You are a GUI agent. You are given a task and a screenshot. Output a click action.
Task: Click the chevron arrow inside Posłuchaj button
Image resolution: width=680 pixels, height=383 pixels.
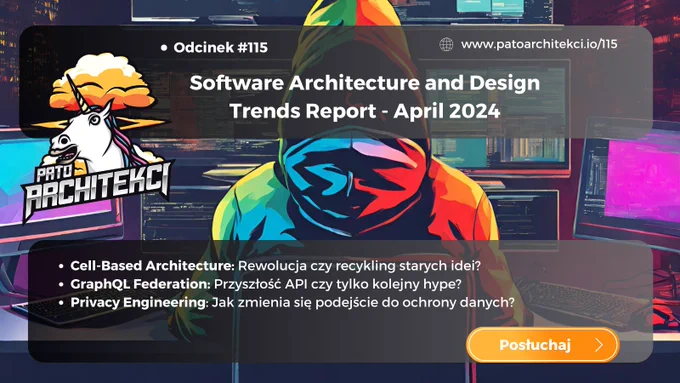click(x=599, y=345)
